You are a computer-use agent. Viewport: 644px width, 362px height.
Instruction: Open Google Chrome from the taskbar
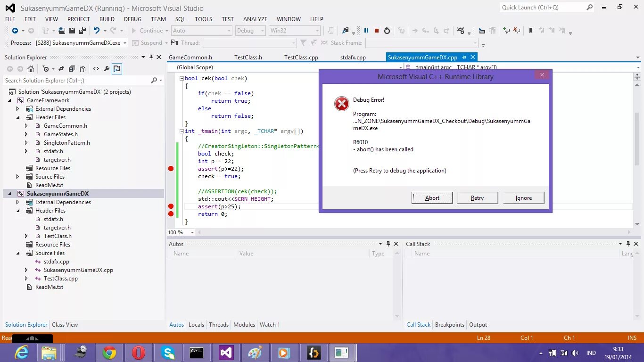tap(109, 353)
